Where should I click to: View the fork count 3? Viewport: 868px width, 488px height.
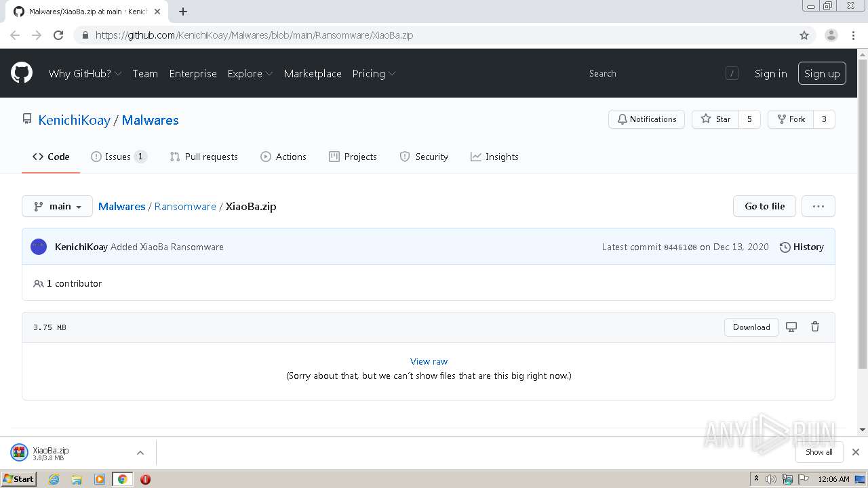tap(824, 119)
